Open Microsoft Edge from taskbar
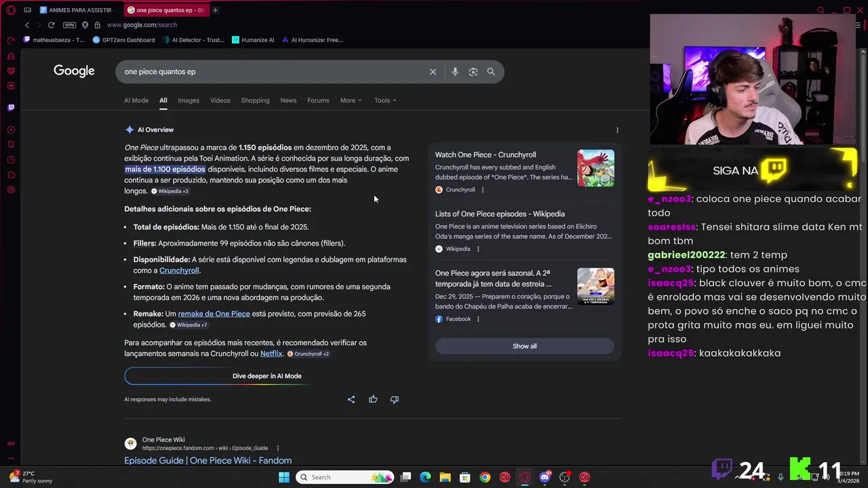The height and width of the screenshot is (488, 868). pyautogui.click(x=425, y=477)
